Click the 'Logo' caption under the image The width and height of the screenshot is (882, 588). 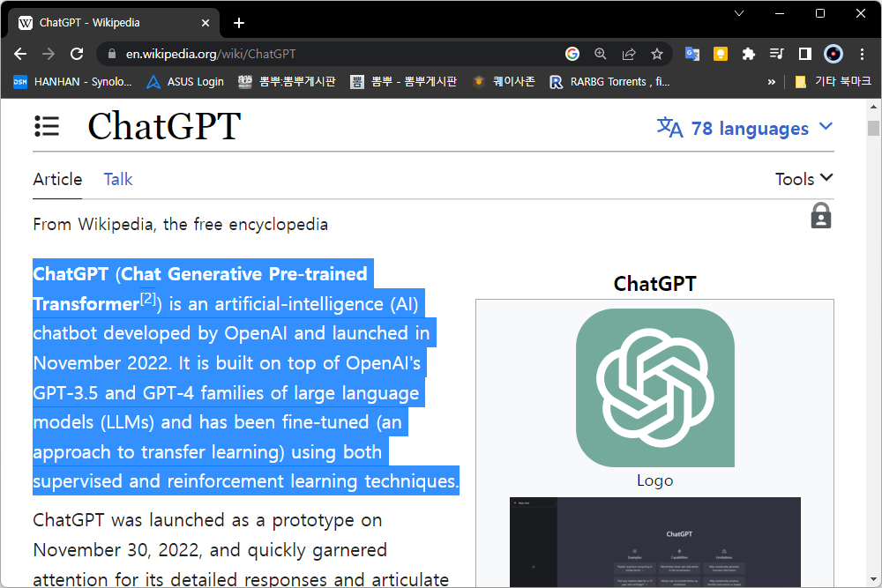point(654,480)
